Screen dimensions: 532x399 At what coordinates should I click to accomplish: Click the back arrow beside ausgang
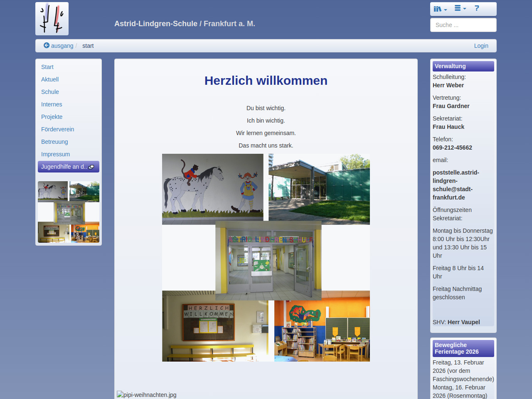47,46
